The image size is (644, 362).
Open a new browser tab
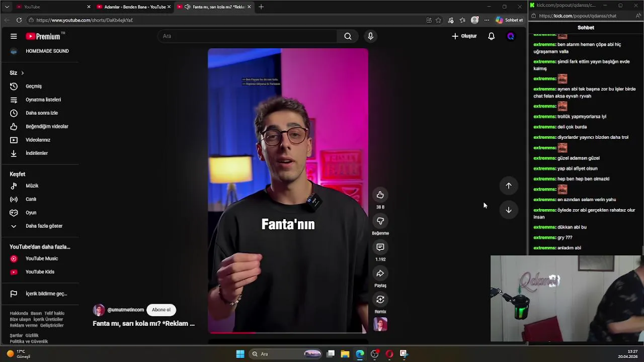click(x=261, y=7)
